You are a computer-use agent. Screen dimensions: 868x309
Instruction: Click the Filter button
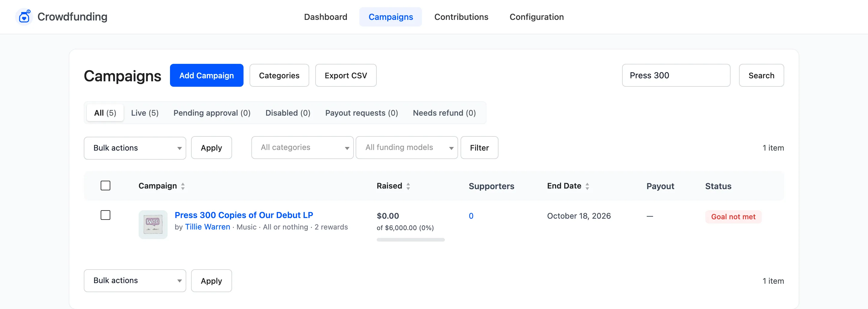tap(479, 148)
